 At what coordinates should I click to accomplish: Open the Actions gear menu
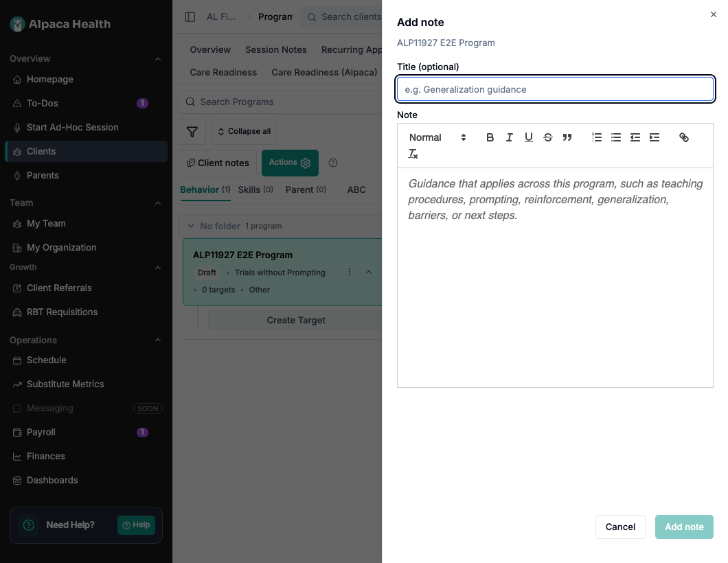click(x=290, y=163)
